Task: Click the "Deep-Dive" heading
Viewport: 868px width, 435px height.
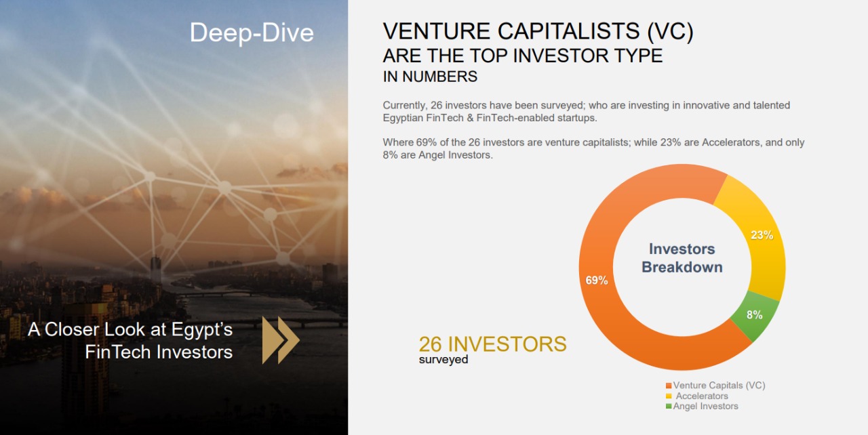Action: (252, 33)
